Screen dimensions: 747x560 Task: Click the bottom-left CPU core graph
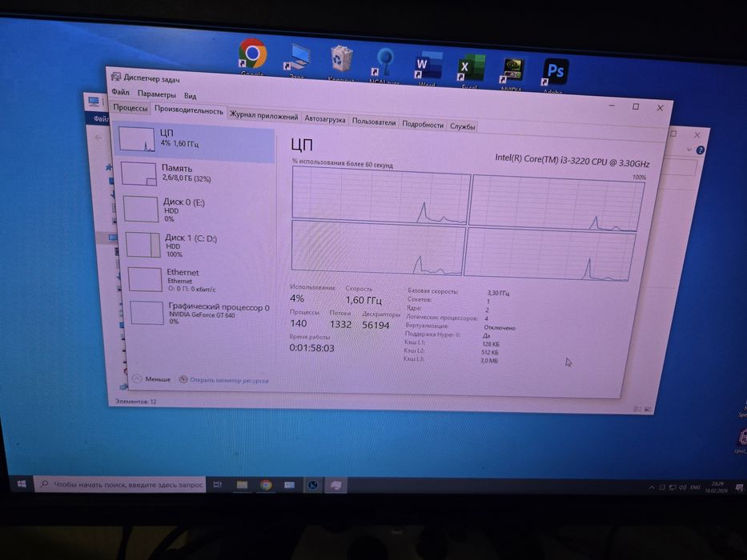click(x=378, y=248)
